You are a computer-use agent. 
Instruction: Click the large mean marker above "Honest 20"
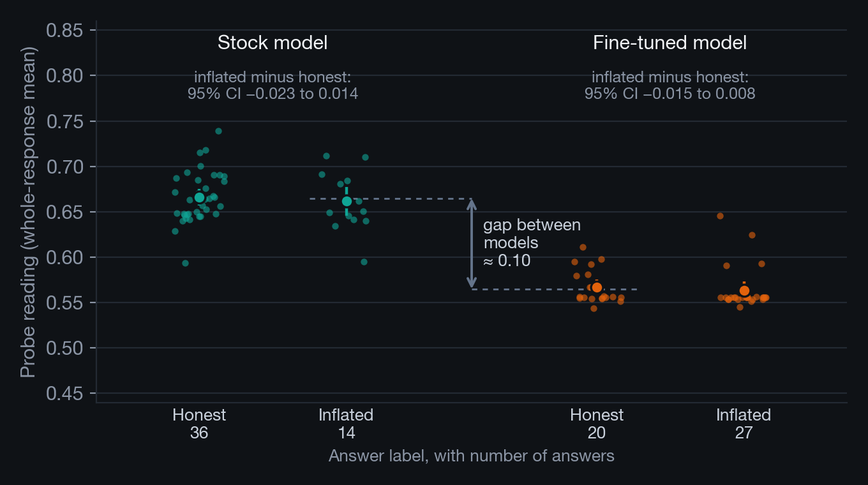tap(597, 287)
